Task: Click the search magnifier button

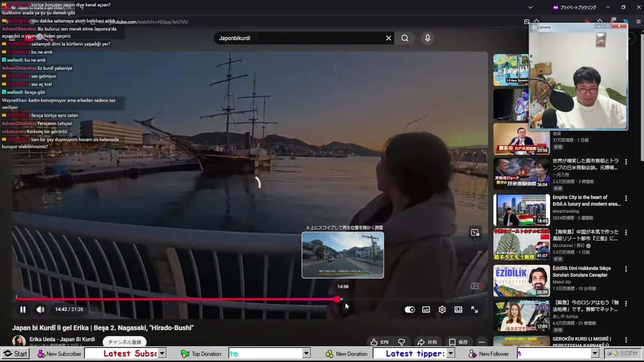Action: click(x=405, y=38)
